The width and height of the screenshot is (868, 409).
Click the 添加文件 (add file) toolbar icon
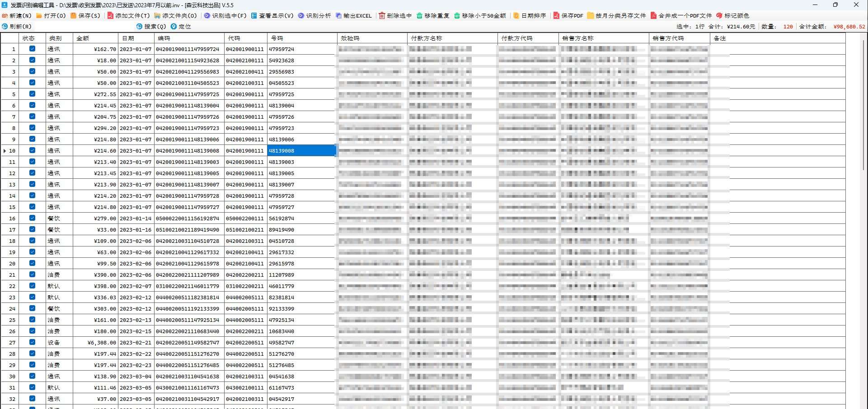[110, 16]
